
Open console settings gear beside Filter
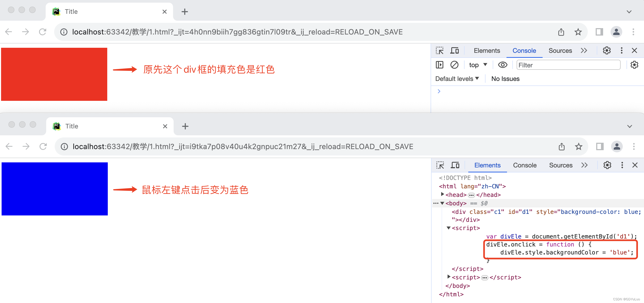click(x=634, y=65)
